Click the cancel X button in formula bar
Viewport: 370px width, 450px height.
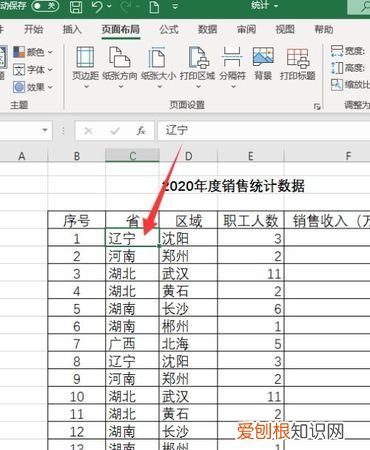coord(88,131)
